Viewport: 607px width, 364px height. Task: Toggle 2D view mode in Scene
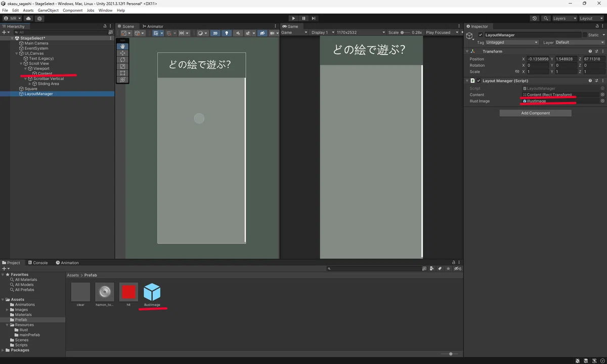tap(215, 33)
